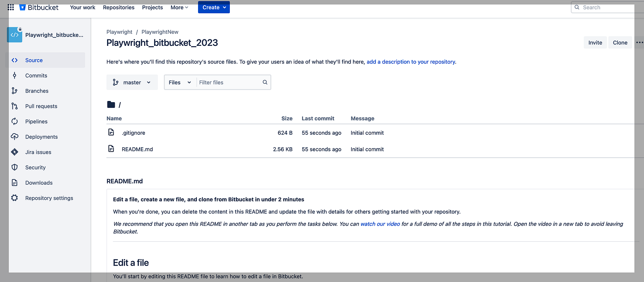Screen dimensions: 644x282
Task: Open the Files type dropdown
Action: click(180, 82)
